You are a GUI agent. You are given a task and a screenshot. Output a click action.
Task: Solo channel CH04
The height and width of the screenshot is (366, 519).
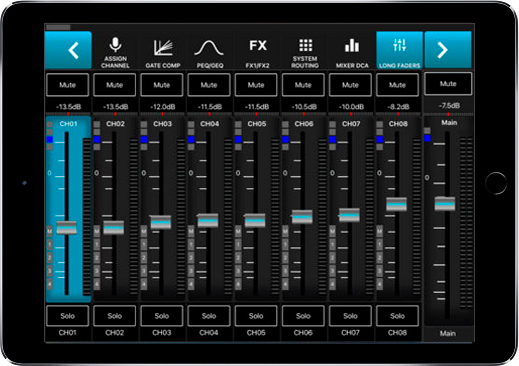209,316
